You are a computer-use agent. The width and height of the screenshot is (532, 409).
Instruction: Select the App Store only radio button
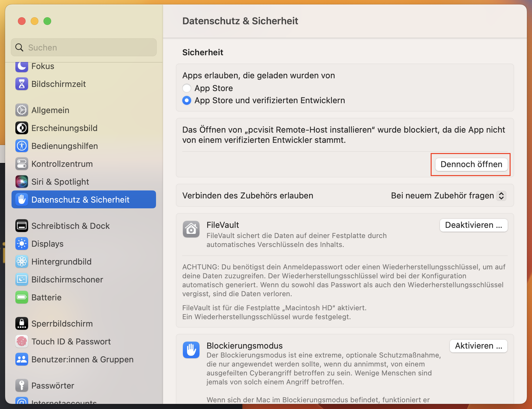click(x=187, y=88)
